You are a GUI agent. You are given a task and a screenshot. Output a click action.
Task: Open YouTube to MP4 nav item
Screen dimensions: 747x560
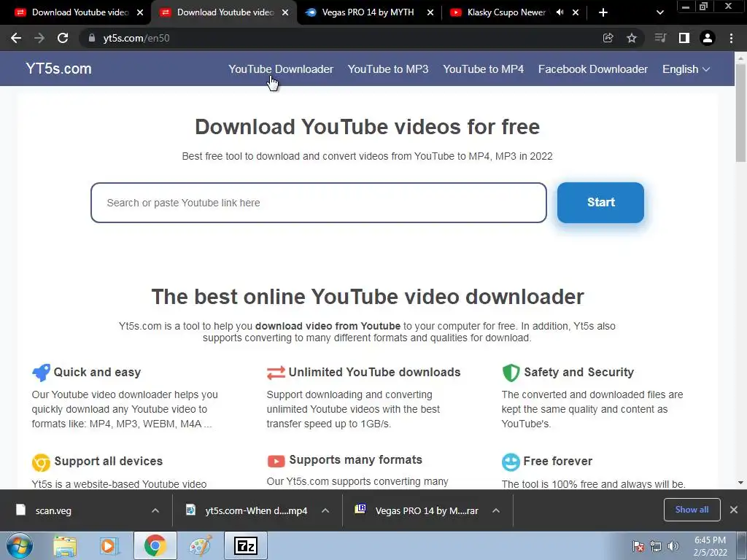click(483, 69)
